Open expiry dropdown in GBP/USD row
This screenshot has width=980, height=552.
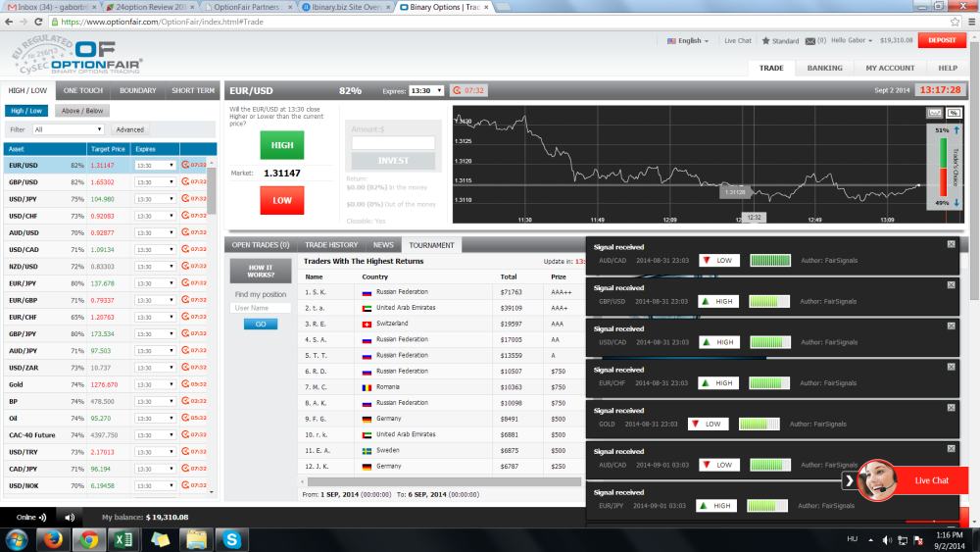click(155, 182)
